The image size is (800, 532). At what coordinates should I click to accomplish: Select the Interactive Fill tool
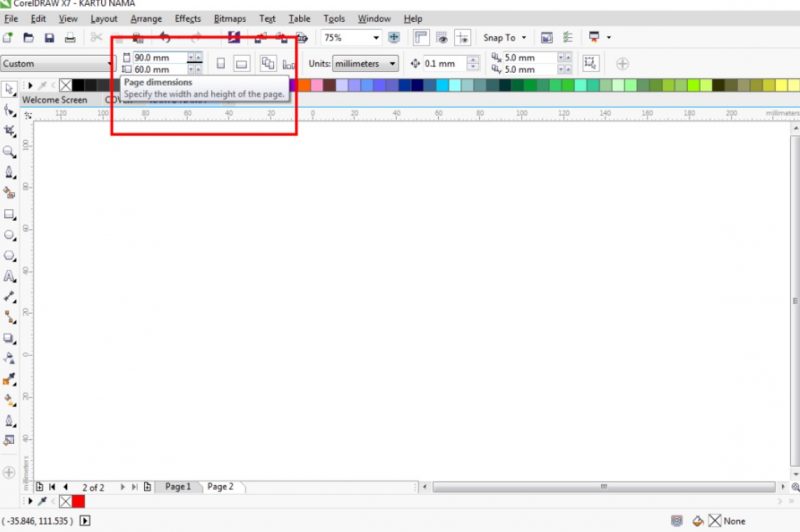pos(9,400)
